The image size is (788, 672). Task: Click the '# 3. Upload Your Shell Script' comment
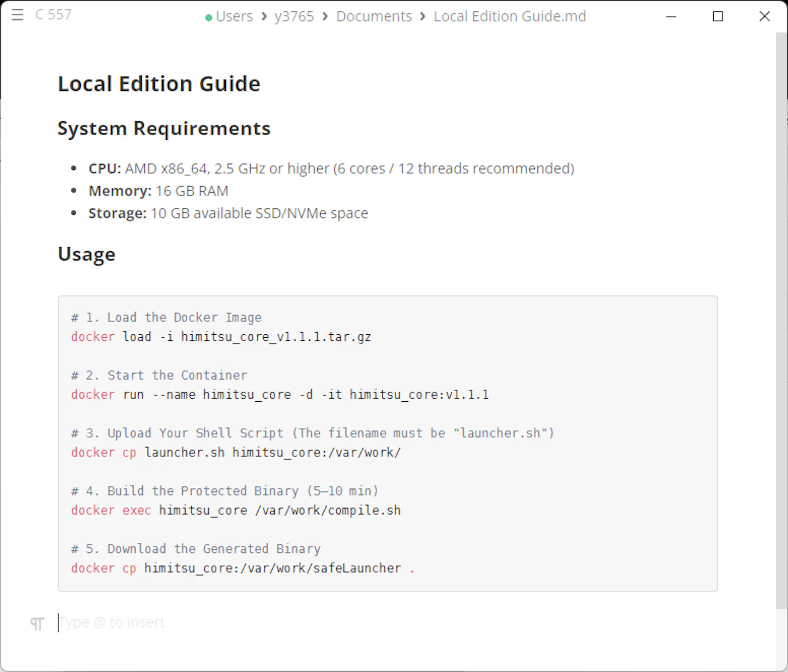tap(313, 433)
